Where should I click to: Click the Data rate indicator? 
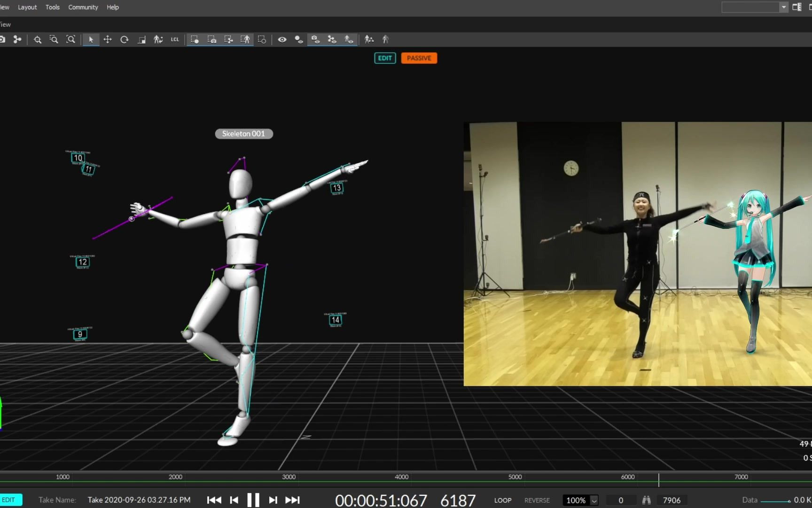777,500
